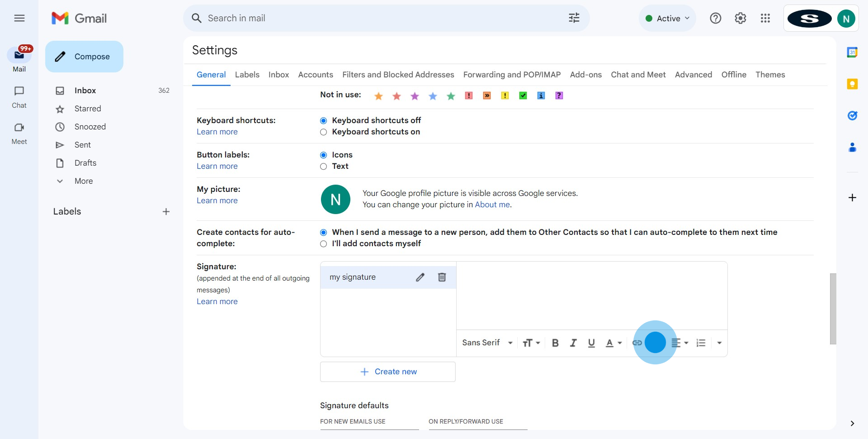Expand More in the left sidebar

(x=84, y=181)
